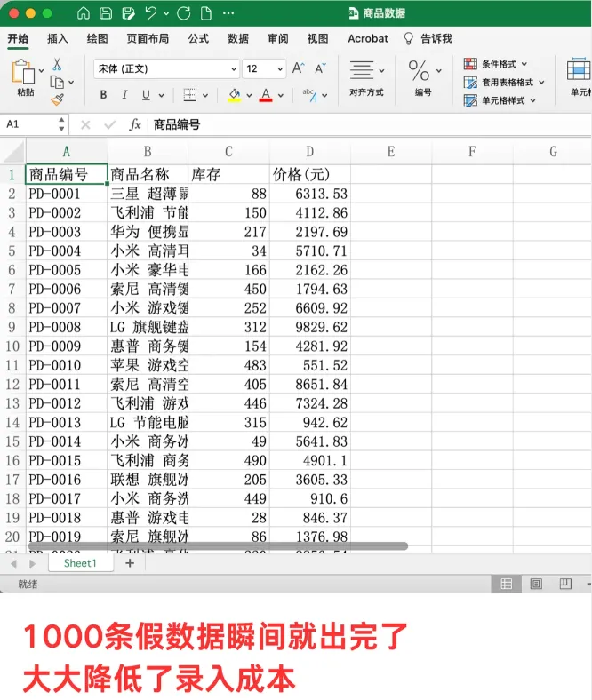Toggle Underline formatting
Screen dimensions: 592x700
pyautogui.click(x=146, y=95)
